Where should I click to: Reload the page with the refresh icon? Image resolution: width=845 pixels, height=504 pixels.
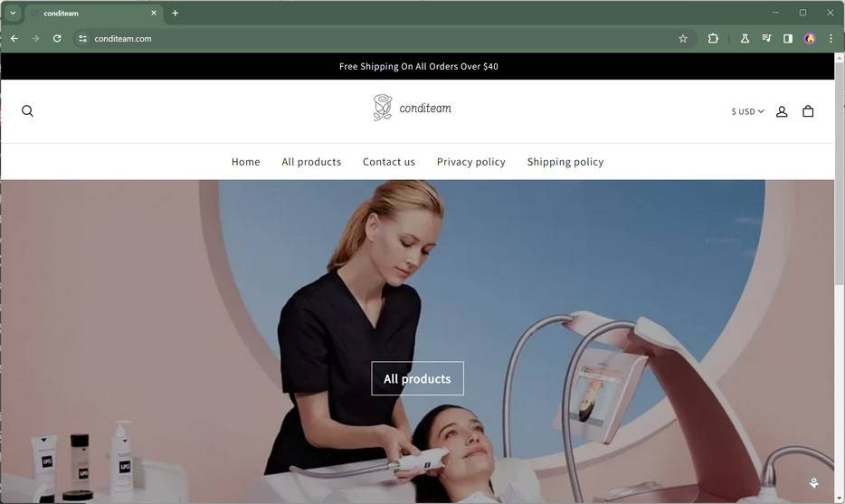[57, 38]
